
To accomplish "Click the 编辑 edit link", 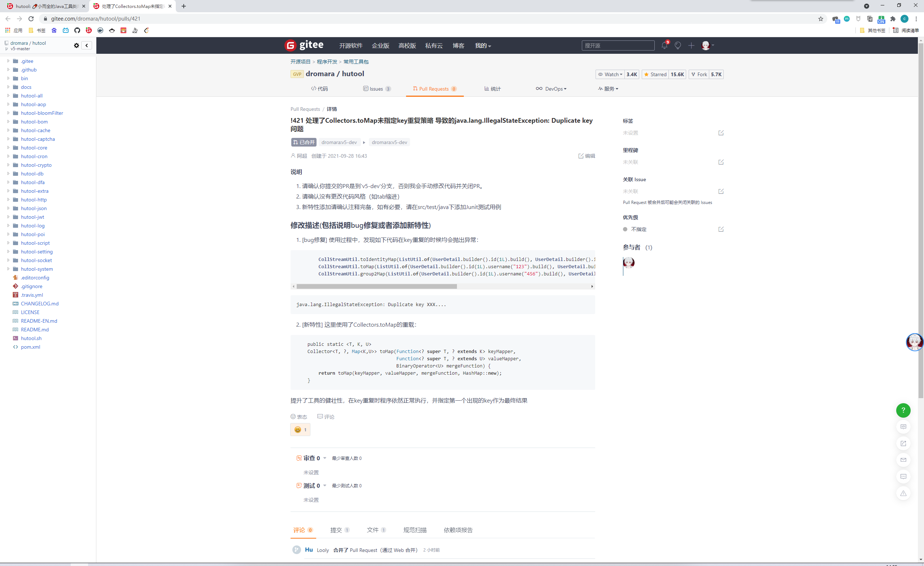I will tap(587, 156).
